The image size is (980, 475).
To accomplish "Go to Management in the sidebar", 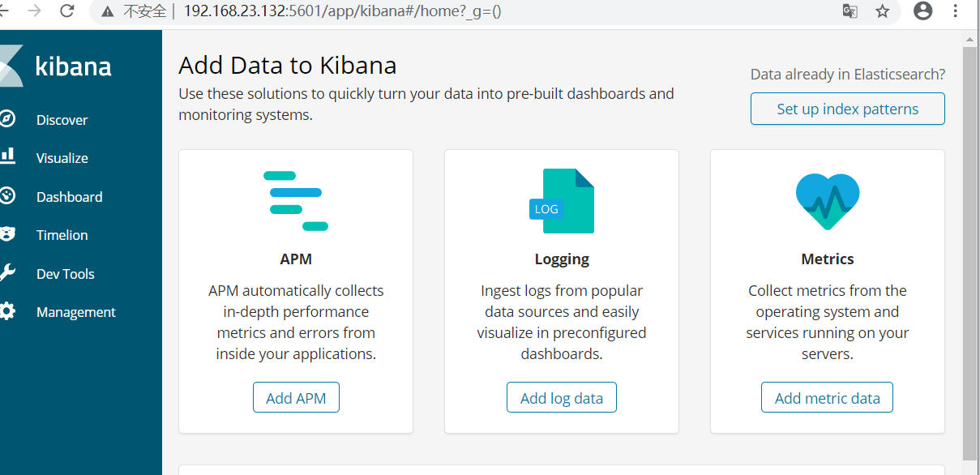I will (76, 312).
